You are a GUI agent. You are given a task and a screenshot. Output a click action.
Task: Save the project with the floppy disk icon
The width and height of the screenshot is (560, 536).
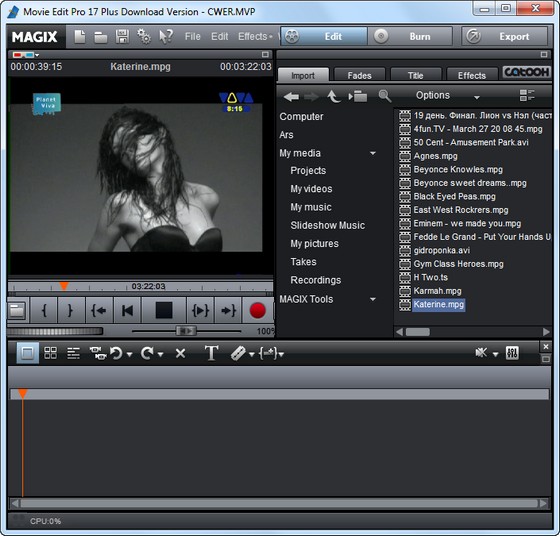coord(122,36)
